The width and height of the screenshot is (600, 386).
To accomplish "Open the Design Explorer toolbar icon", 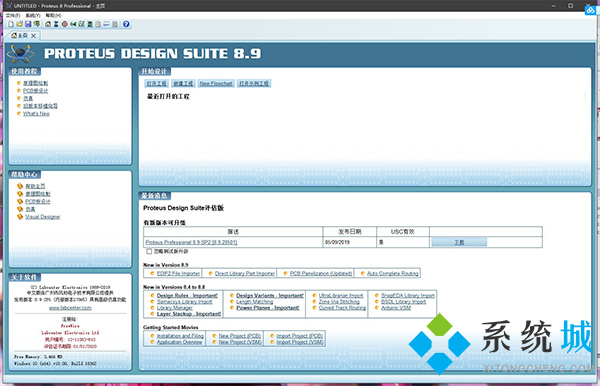I will [x=90, y=24].
